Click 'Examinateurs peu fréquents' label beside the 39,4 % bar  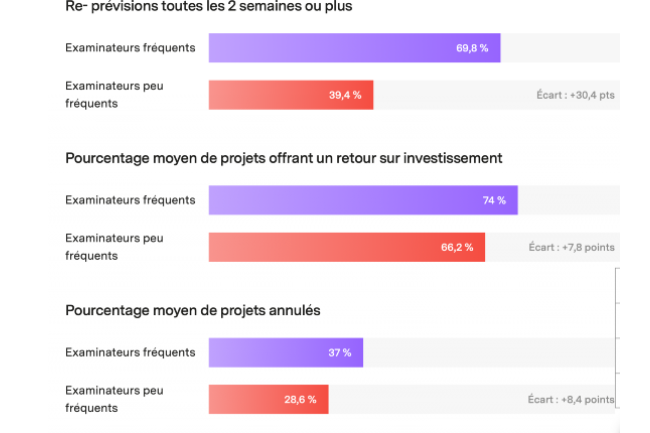coord(113,95)
